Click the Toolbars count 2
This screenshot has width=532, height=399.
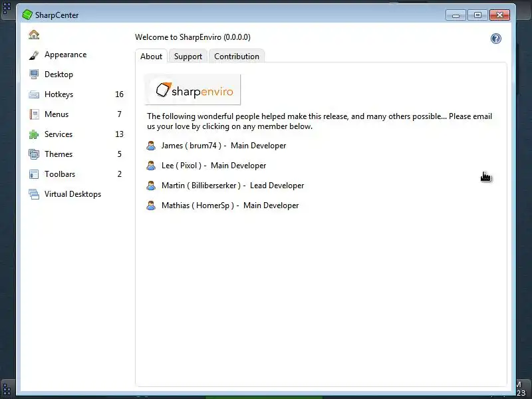[119, 174]
